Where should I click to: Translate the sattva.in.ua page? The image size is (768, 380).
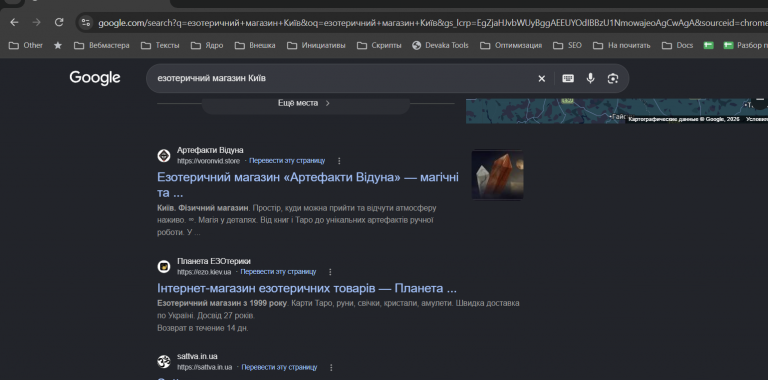[x=279, y=367]
